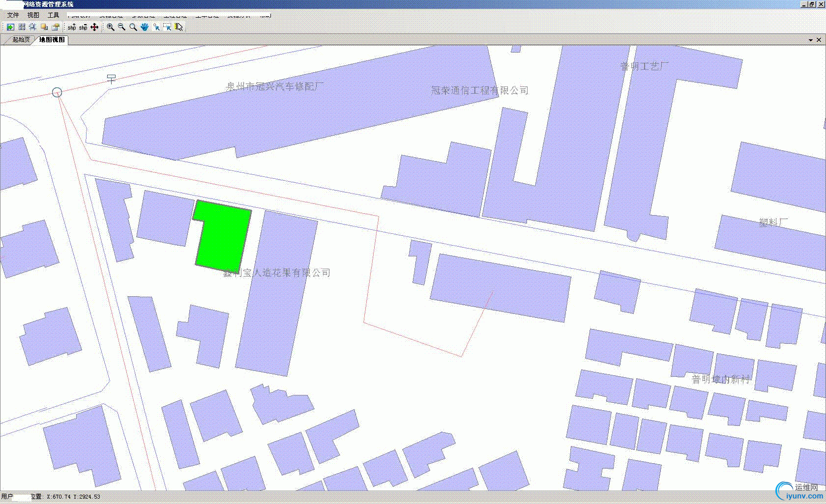Click the crop-frame toolbar icon
Image resolution: width=826 pixels, height=504 pixels.
coord(32,27)
